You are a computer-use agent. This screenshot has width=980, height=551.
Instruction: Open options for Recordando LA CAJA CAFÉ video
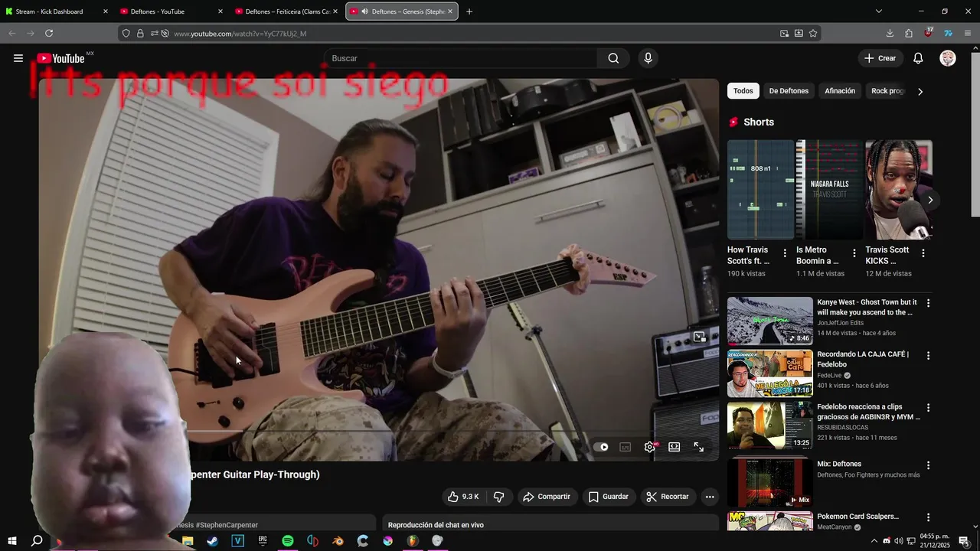click(x=928, y=356)
